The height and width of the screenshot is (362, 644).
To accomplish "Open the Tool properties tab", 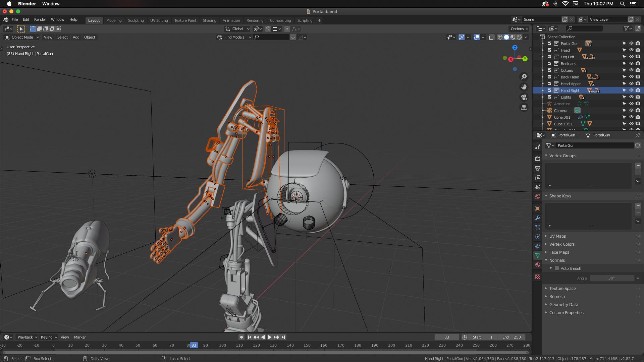I will coord(538,147).
